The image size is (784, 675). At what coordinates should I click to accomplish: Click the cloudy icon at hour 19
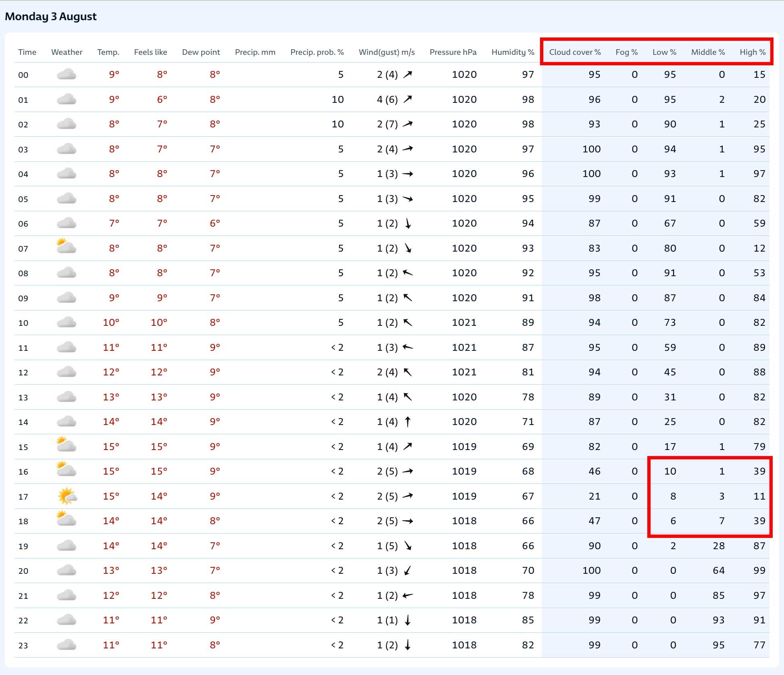pos(67,546)
